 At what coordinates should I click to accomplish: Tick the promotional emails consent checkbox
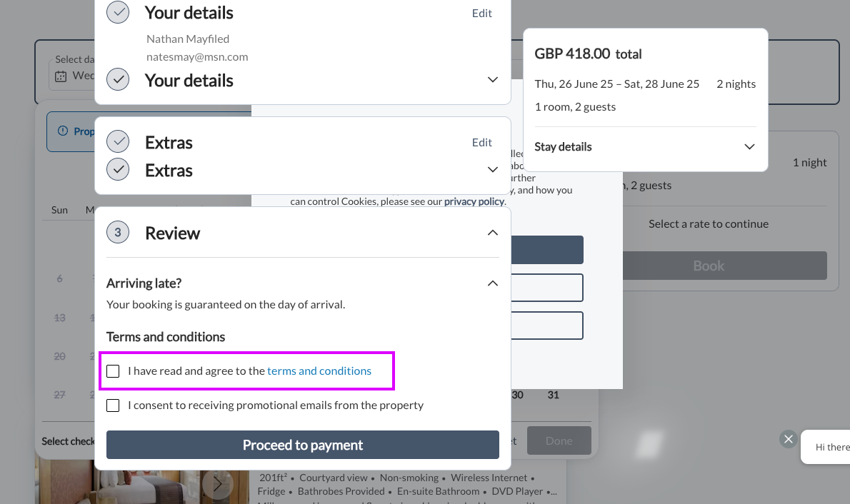pyautogui.click(x=113, y=405)
